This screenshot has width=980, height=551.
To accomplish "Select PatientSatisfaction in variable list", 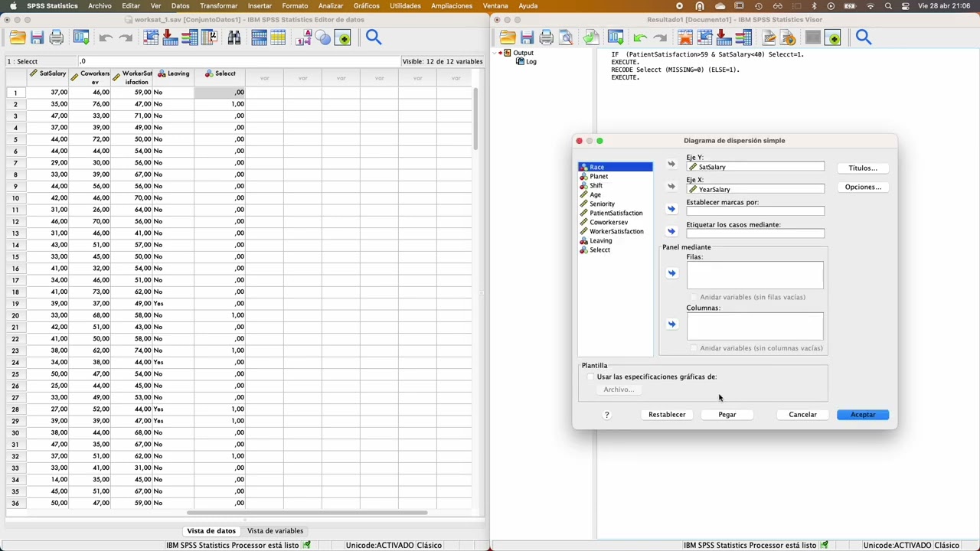I will pyautogui.click(x=616, y=213).
